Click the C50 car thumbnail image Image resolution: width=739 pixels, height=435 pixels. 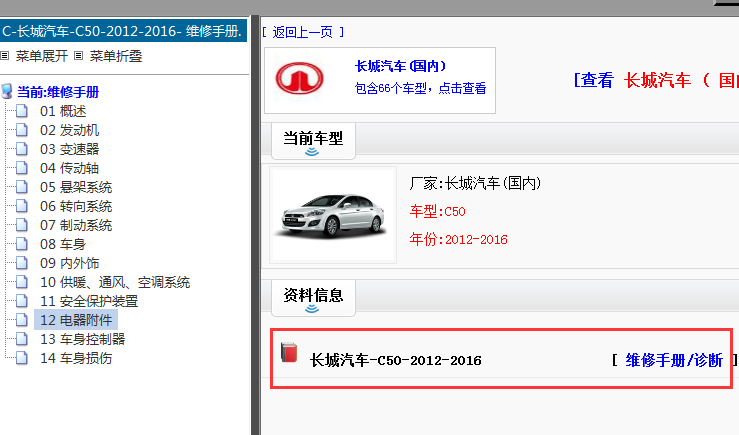tap(333, 215)
